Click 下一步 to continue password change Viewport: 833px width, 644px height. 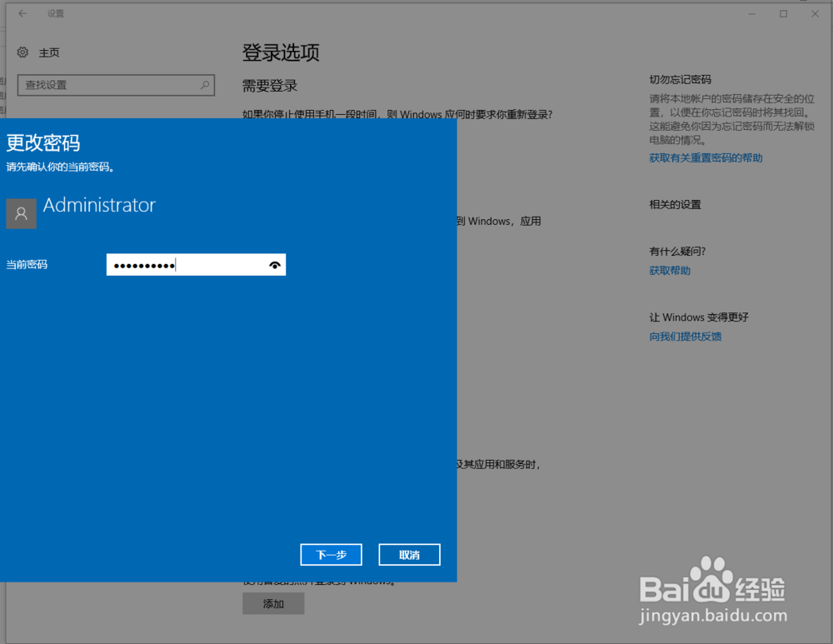[x=331, y=554]
